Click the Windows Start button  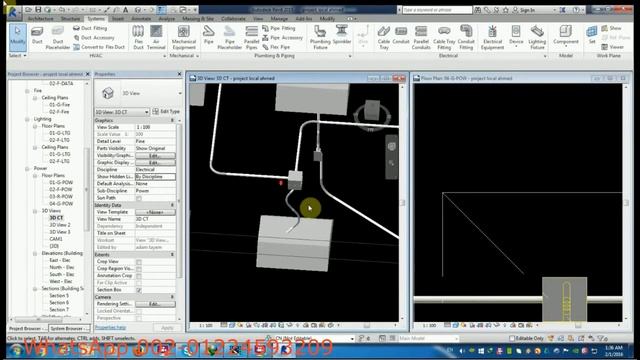click(16, 351)
